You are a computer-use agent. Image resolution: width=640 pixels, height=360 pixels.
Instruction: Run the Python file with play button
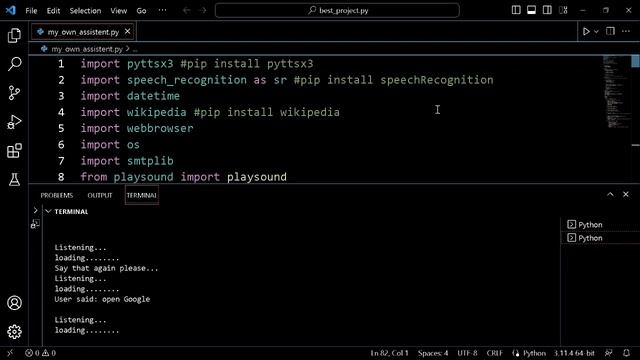(x=586, y=31)
